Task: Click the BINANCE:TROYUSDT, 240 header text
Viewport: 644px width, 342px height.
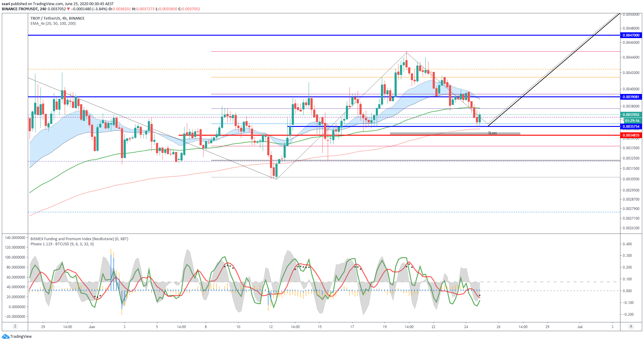Action: [x=24, y=9]
